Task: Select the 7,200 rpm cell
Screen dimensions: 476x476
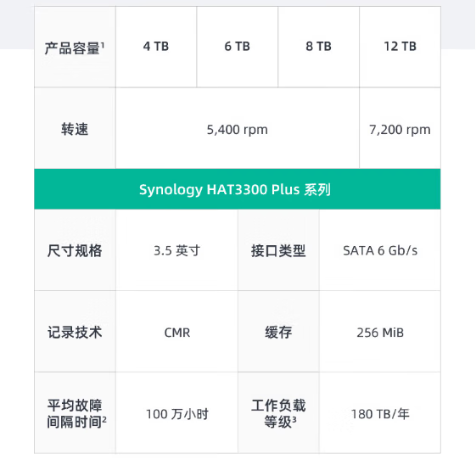Action: pos(400,128)
